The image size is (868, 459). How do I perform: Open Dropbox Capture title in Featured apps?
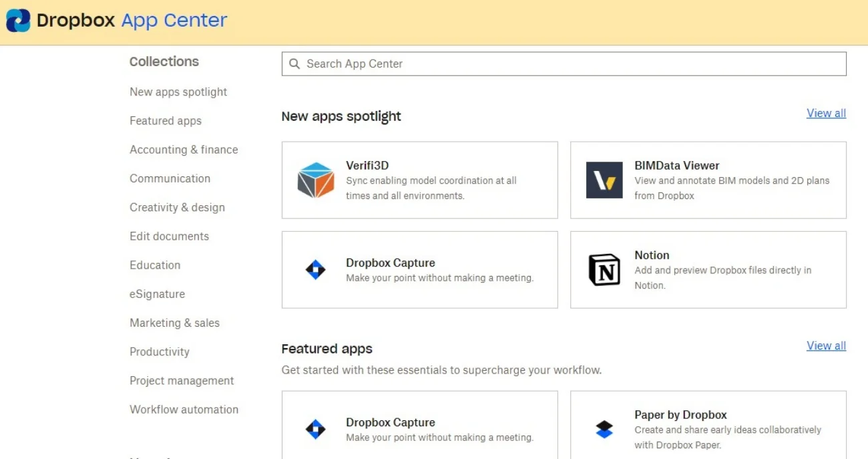[391, 423]
